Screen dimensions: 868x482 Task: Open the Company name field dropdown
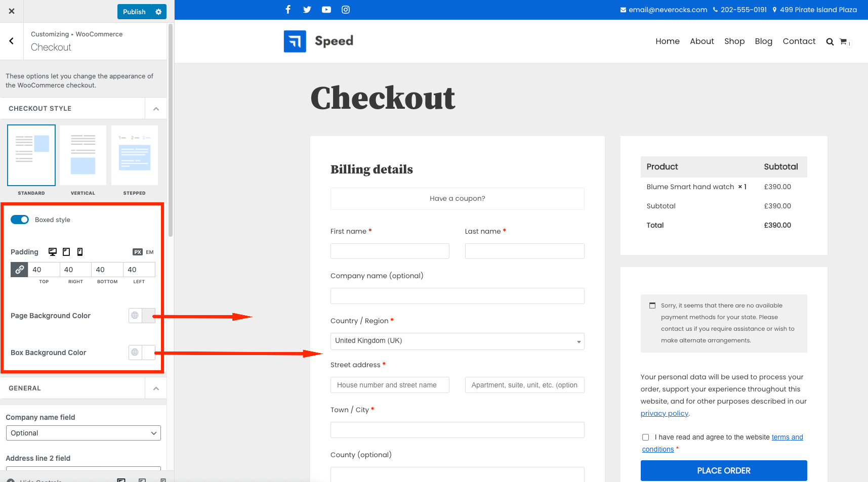click(x=84, y=433)
